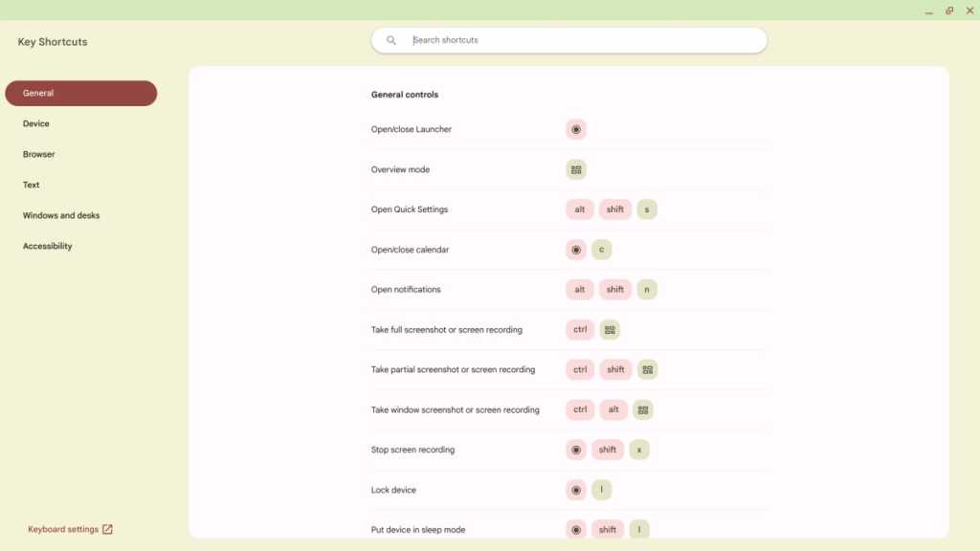Viewport: 980px width, 551px height.
Task: Open the Windows and desks category
Action: (60, 215)
